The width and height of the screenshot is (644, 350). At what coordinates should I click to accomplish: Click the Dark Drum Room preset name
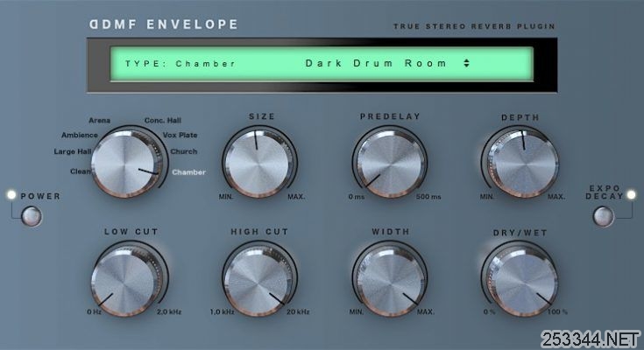[x=376, y=63]
